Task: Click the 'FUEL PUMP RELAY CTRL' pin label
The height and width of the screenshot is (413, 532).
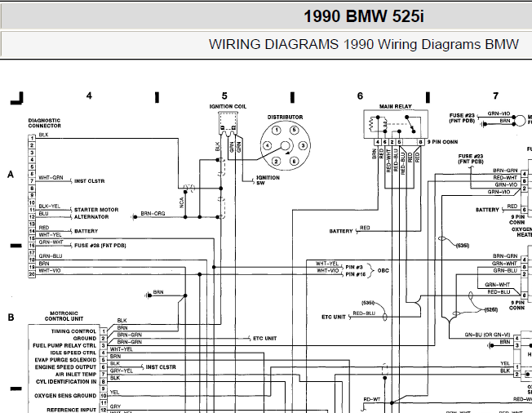Action: (64, 345)
